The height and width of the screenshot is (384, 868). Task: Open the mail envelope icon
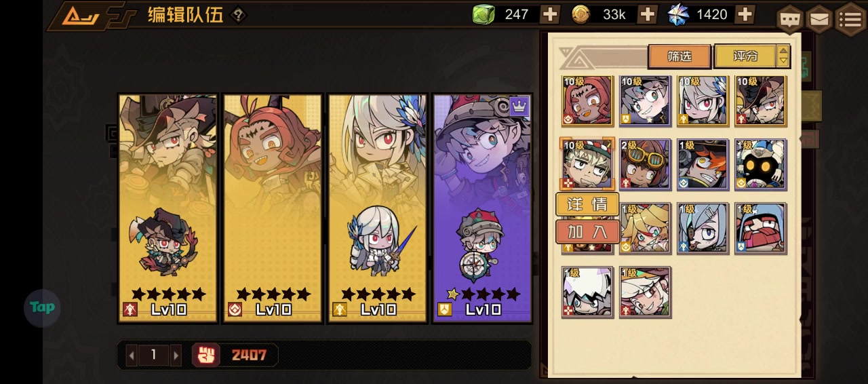click(819, 19)
